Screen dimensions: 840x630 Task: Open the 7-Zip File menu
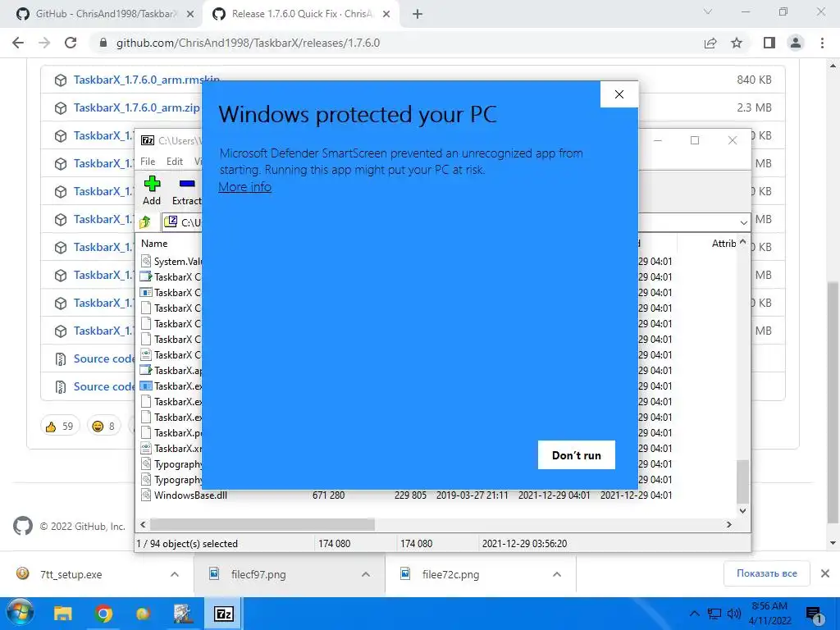pos(148,162)
